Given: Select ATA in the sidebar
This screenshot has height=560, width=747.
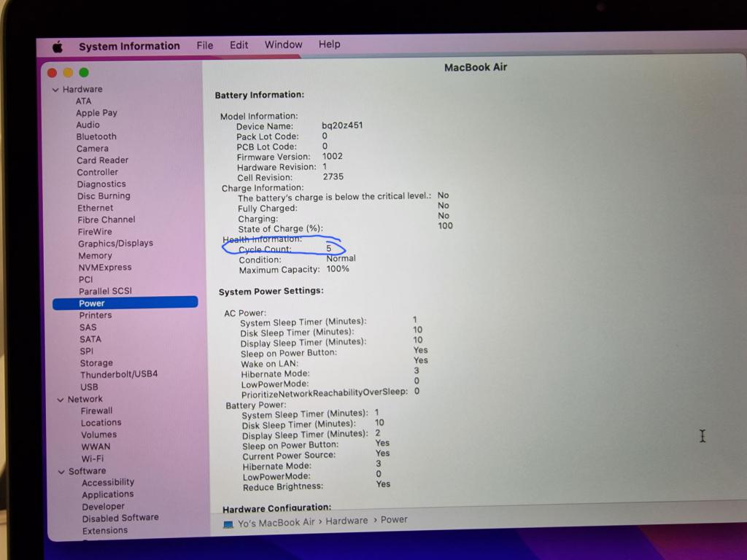Looking at the screenshot, I should click(83, 101).
